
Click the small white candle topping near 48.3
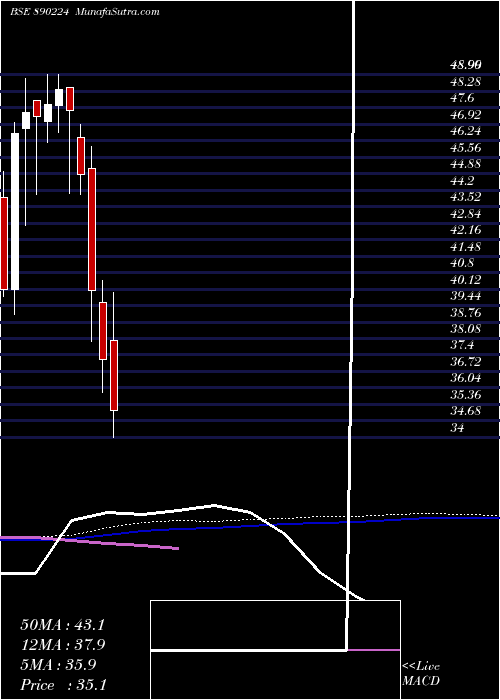59,97
